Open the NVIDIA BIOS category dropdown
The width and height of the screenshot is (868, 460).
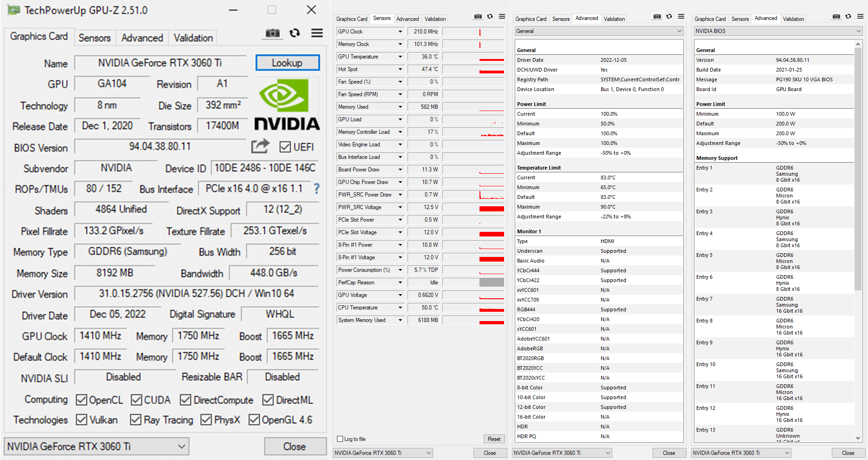778,31
